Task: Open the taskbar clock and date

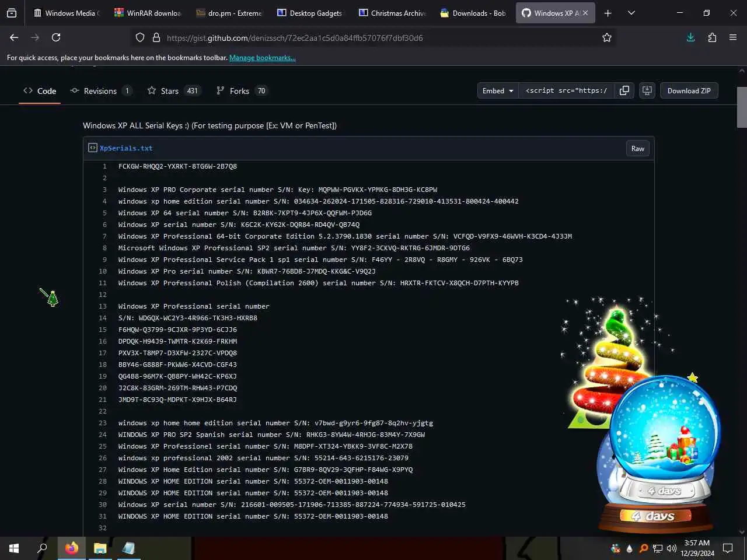Action: tap(697, 548)
